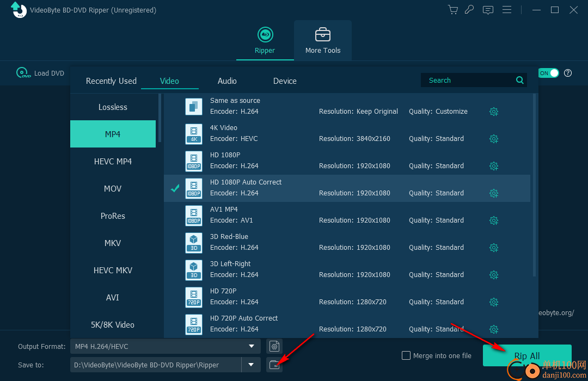Choose AVI format category

click(113, 297)
